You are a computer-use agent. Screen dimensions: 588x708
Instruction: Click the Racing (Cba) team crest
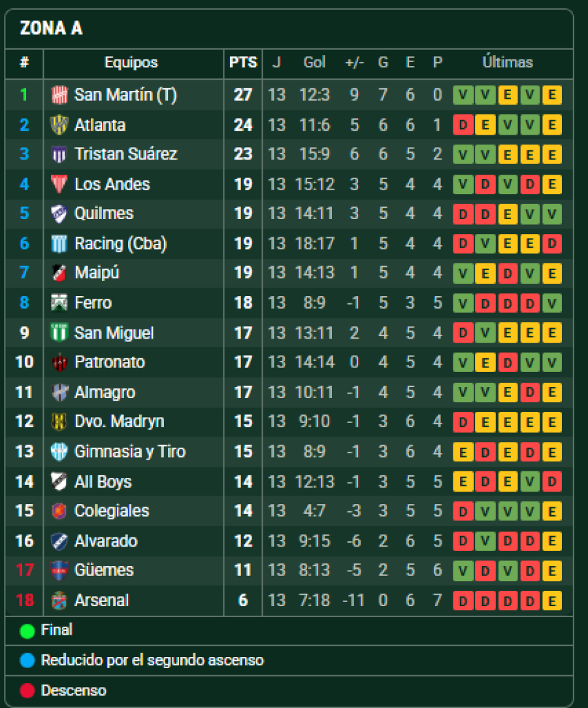coord(59,244)
